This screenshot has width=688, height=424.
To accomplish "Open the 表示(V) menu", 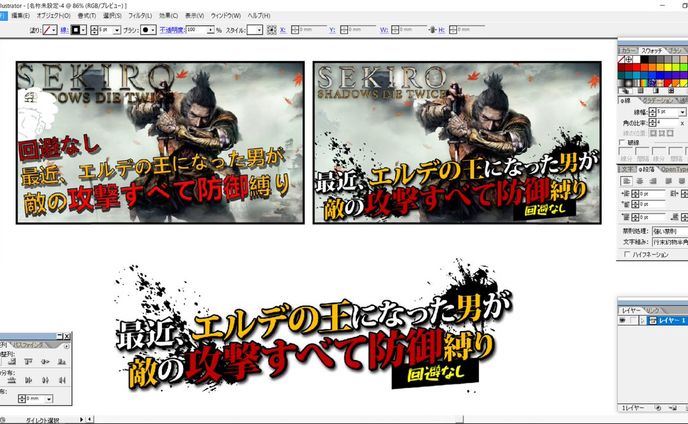I will [194, 16].
